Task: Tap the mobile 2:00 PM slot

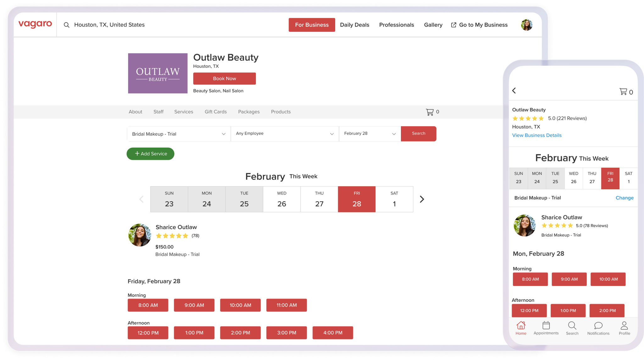Action: [607, 311]
